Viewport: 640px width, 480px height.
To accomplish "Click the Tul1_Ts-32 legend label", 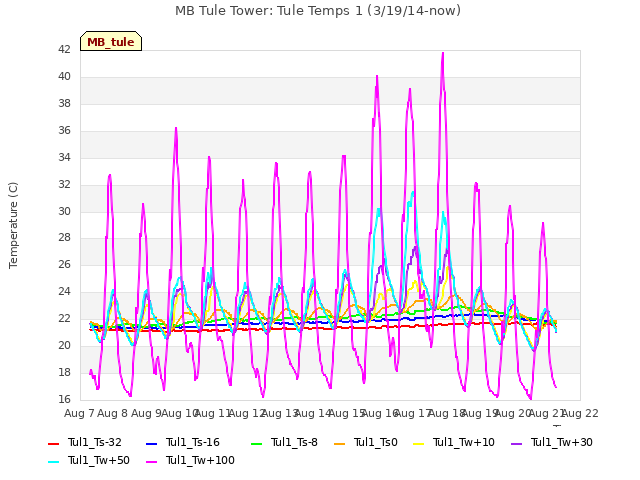I will (95, 442).
